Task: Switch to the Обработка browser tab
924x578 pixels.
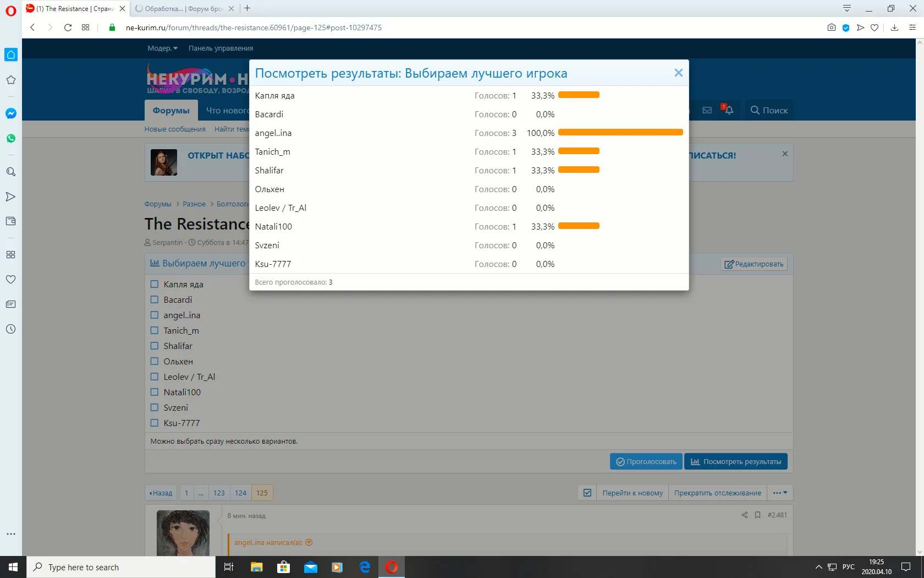Action: [x=184, y=8]
